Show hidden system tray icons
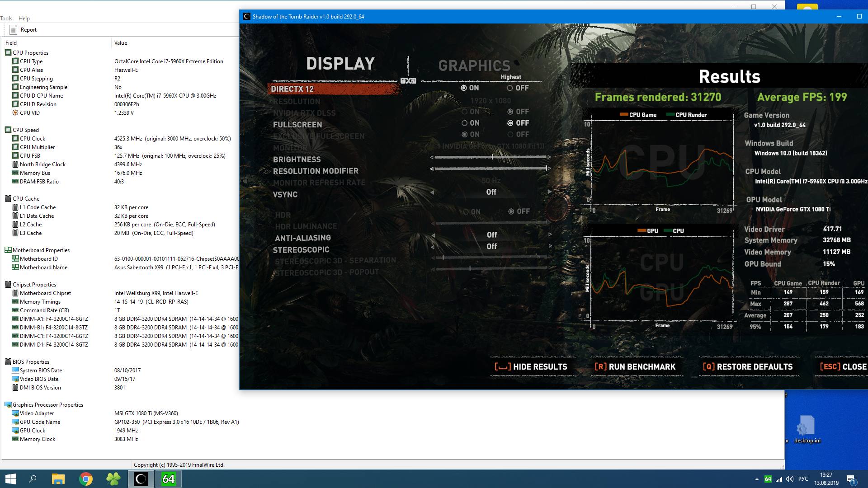Screen dimensions: 868x488 757,479
